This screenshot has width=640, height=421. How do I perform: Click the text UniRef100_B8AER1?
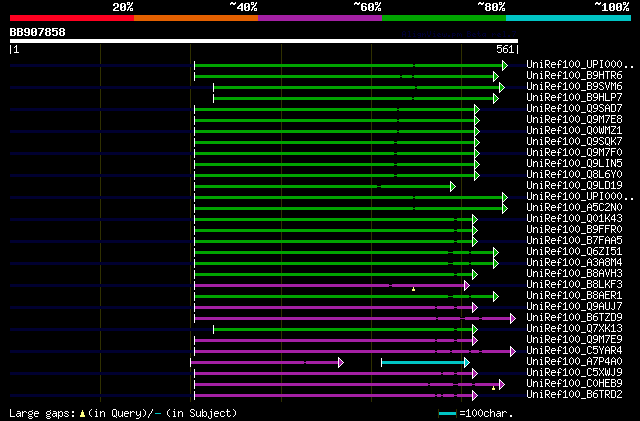point(574,296)
